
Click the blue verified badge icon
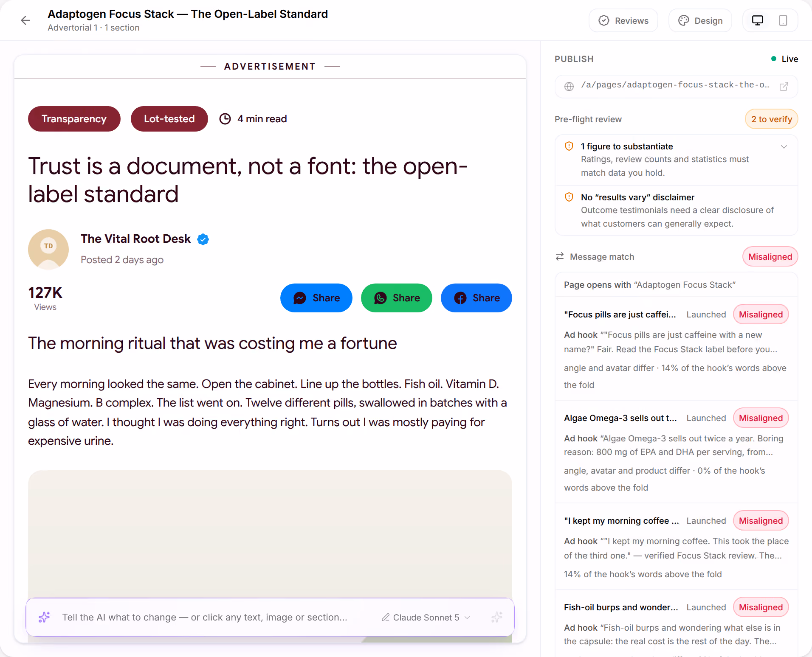point(203,239)
